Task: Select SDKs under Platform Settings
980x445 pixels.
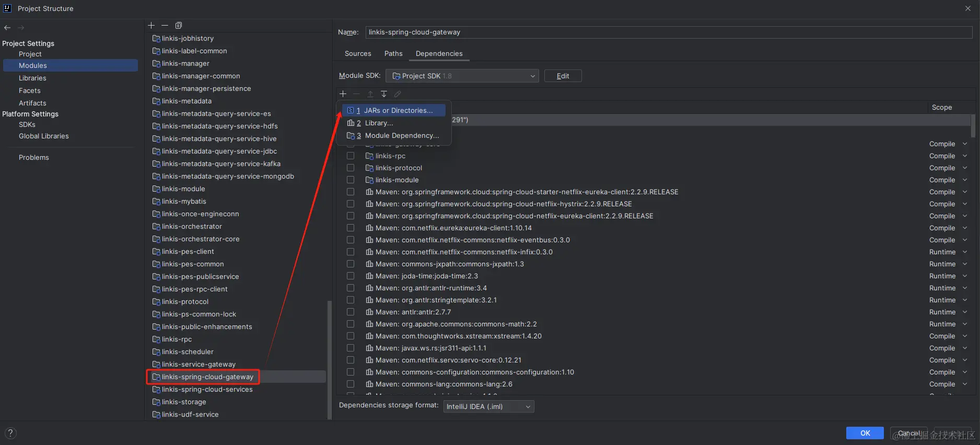Action: [x=27, y=125]
